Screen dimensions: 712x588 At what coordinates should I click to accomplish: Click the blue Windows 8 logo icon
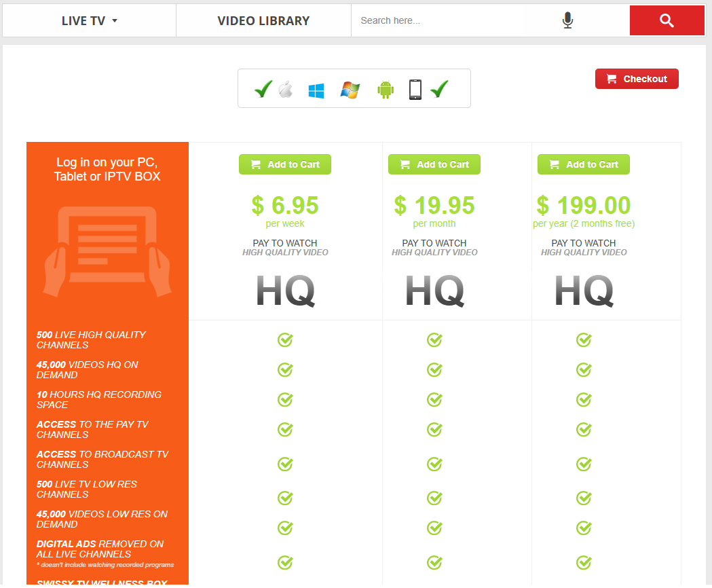coord(316,90)
